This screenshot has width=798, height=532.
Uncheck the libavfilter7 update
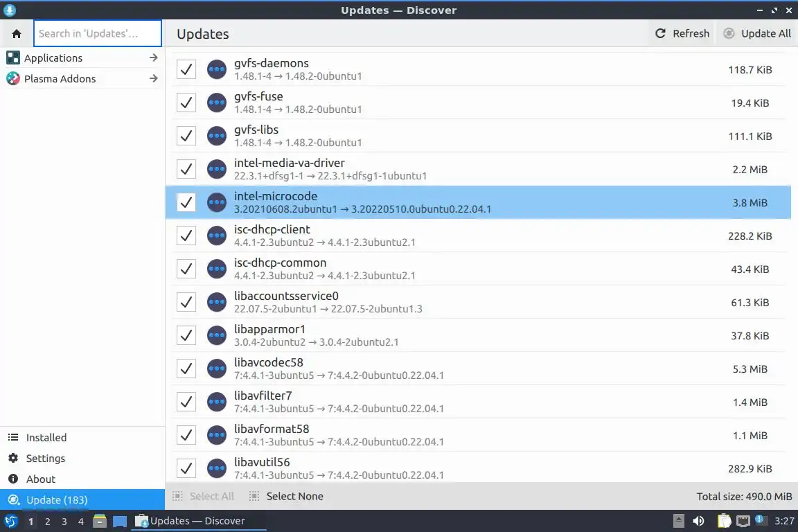186,402
